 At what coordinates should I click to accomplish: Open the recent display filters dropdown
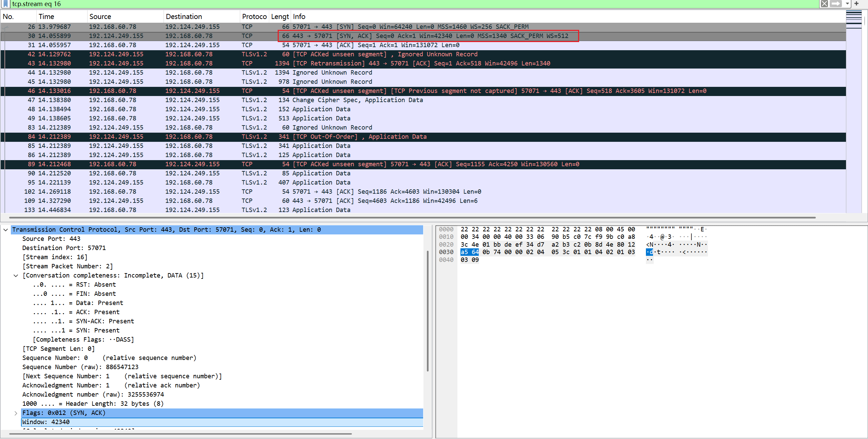(847, 4)
